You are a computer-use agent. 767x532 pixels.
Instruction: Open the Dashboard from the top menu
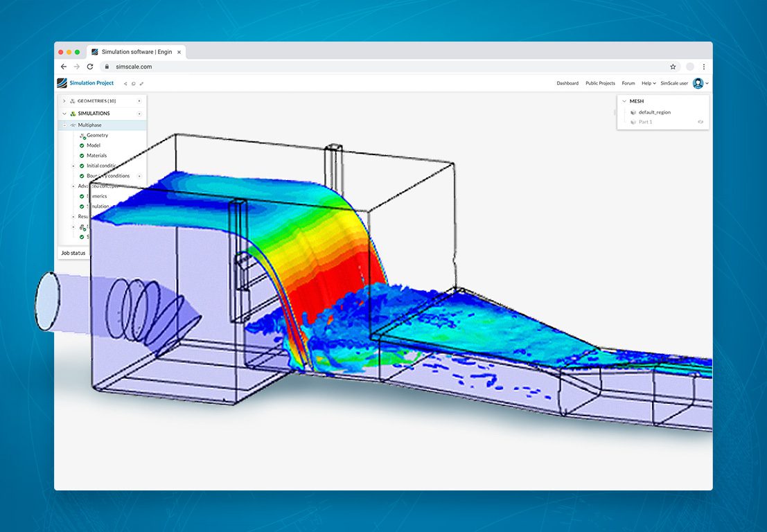click(x=567, y=83)
